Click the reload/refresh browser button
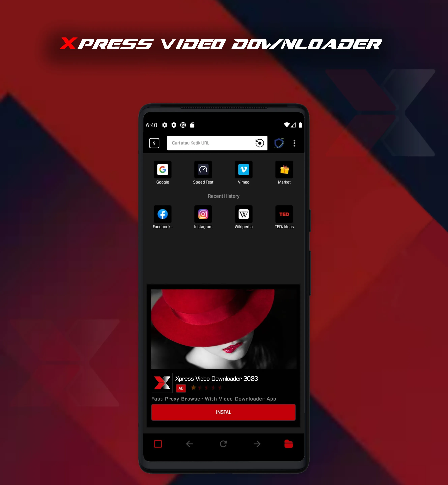The height and width of the screenshot is (485, 448). (x=223, y=444)
